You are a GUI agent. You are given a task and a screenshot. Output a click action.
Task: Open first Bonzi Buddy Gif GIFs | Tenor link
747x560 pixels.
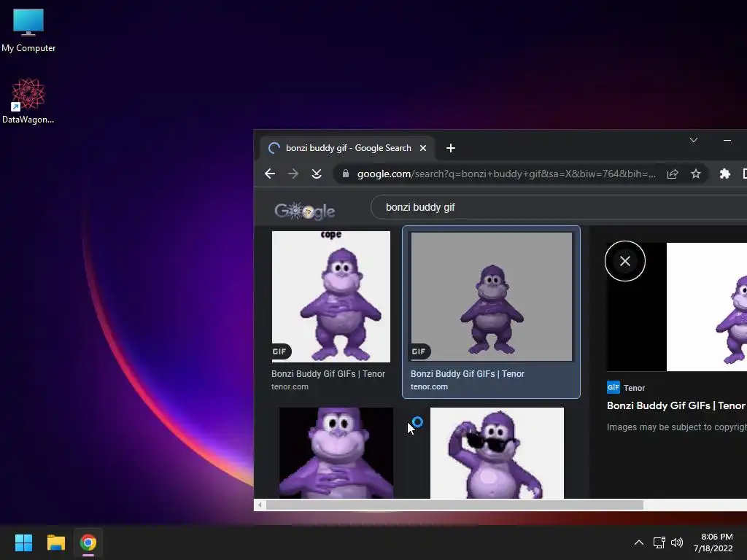328,374
